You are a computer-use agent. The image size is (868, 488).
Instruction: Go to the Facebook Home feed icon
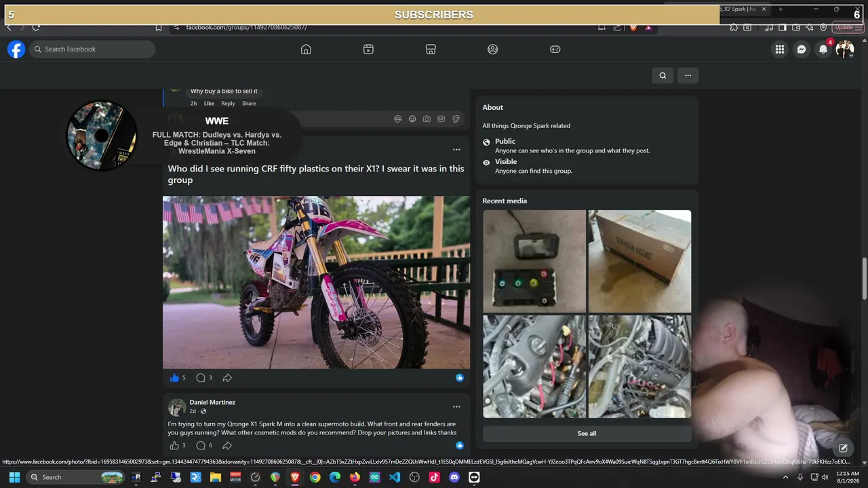[x=306, y=49]
